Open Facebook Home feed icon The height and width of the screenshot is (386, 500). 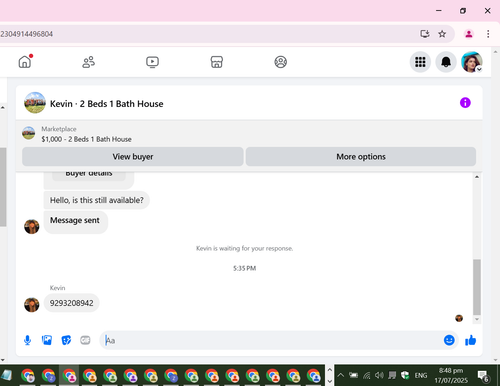[25, 62]
